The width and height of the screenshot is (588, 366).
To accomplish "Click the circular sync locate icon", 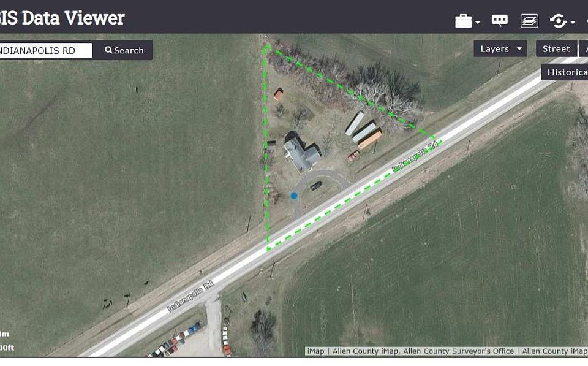I will [x=558, y=21].
